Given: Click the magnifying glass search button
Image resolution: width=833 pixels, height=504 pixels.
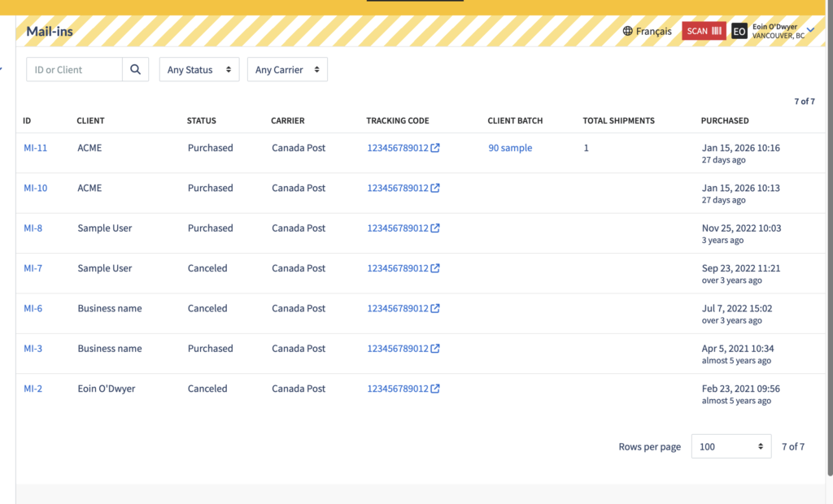Looking at the screenshot, I should point(136,70).
